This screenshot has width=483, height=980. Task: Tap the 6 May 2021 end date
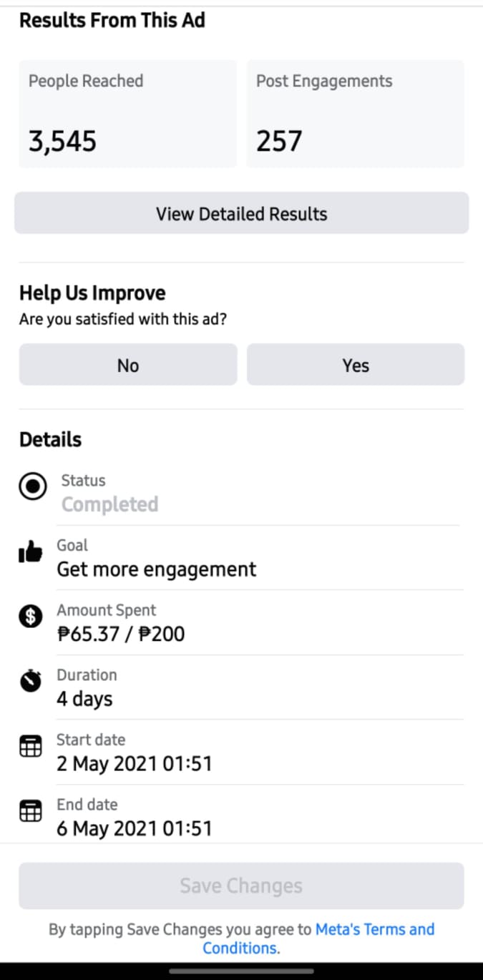[x=135, y=828]
